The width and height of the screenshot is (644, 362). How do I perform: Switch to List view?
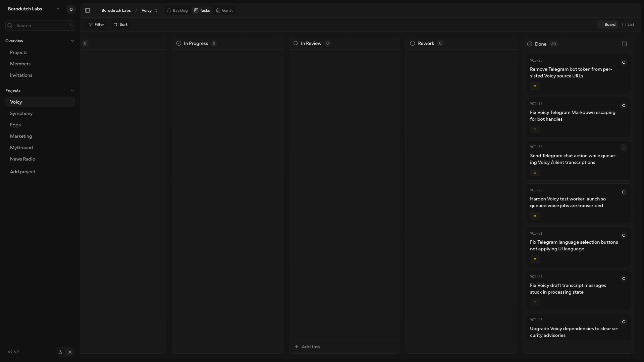(x=628, y=24)
